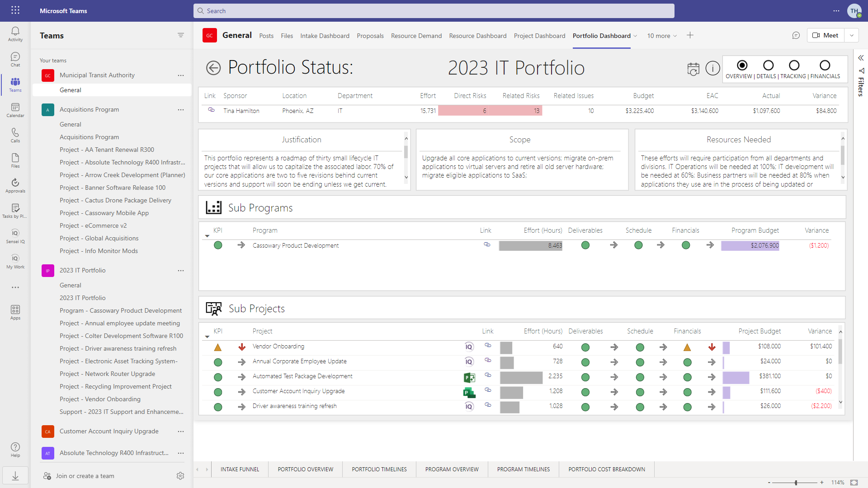868x488 pixels.
Task: Click the zoom in plus button
Action: [822, 483]
